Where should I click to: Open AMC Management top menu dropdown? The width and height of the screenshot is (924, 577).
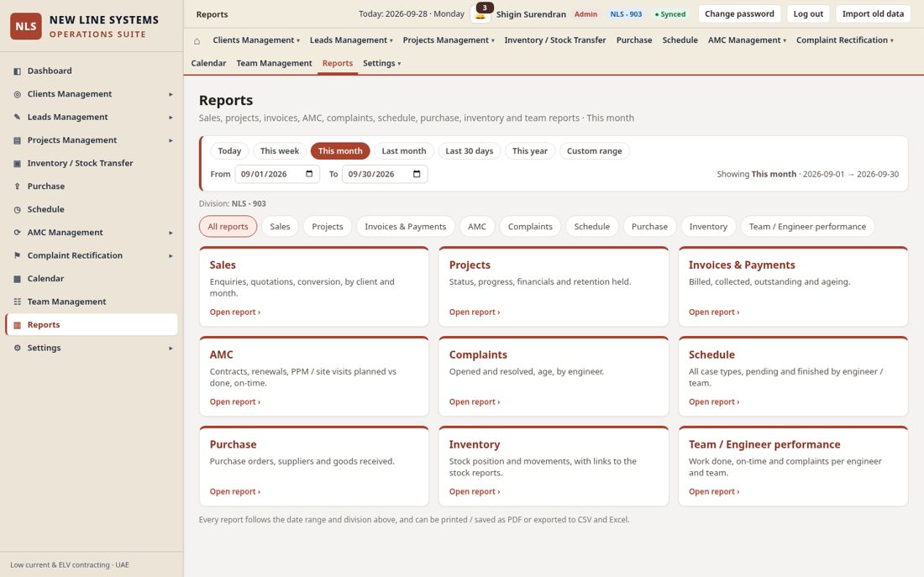pos(747,40)
